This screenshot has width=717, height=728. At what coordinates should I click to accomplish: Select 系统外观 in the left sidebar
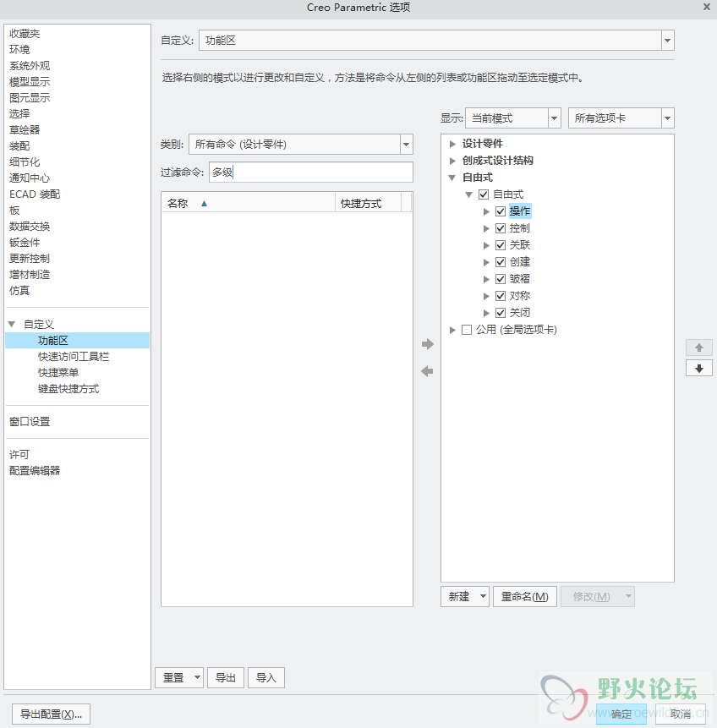pyautogui.click(x=30, y=65)
